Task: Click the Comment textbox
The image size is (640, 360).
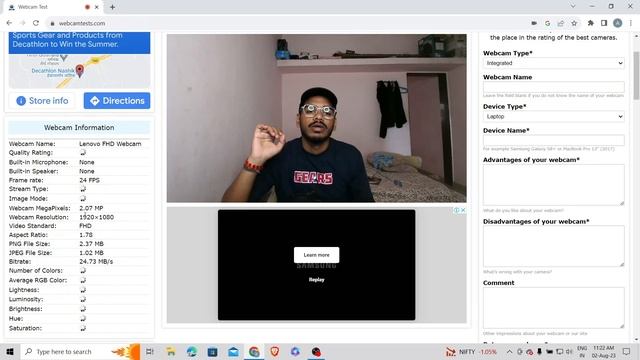Action: tap(553, 308)
